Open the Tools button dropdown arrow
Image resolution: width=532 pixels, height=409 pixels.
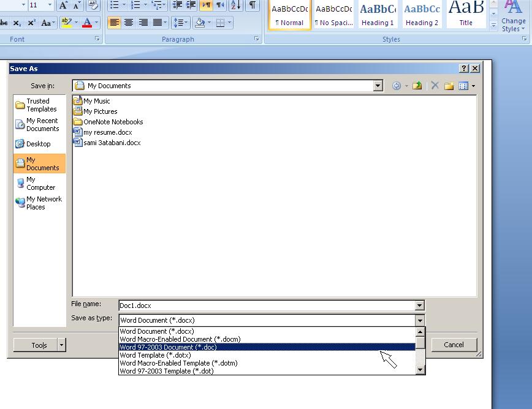click(x=61, y=345)
